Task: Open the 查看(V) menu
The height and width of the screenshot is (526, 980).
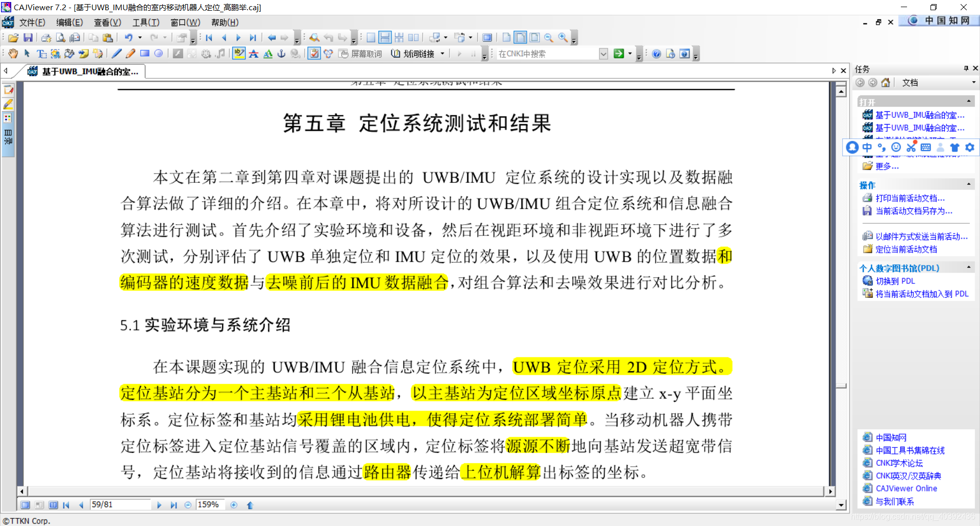Action: 108,22
